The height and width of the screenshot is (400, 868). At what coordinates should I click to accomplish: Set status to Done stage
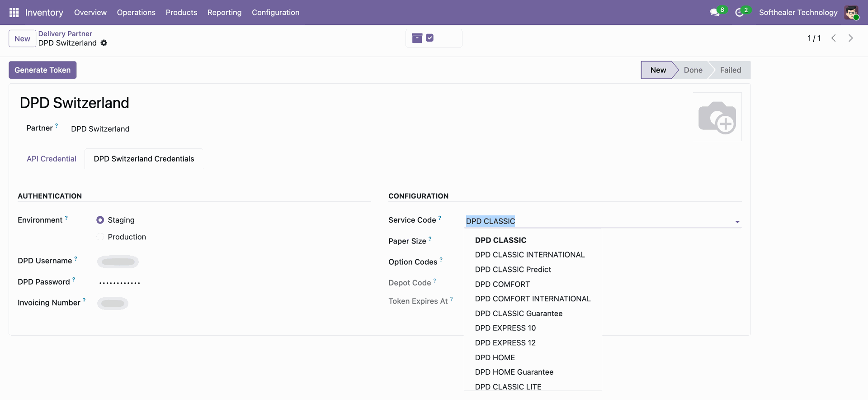pos(693,70)
